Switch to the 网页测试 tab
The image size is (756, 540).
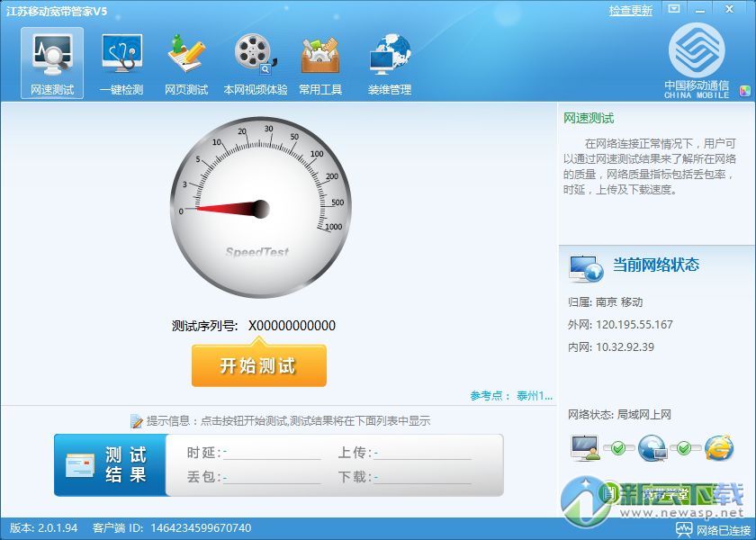click(186, 63)
